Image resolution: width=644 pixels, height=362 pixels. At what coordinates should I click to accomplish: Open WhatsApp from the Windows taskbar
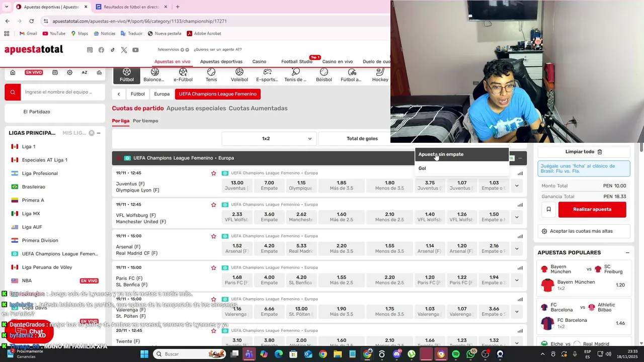(471, 354)
